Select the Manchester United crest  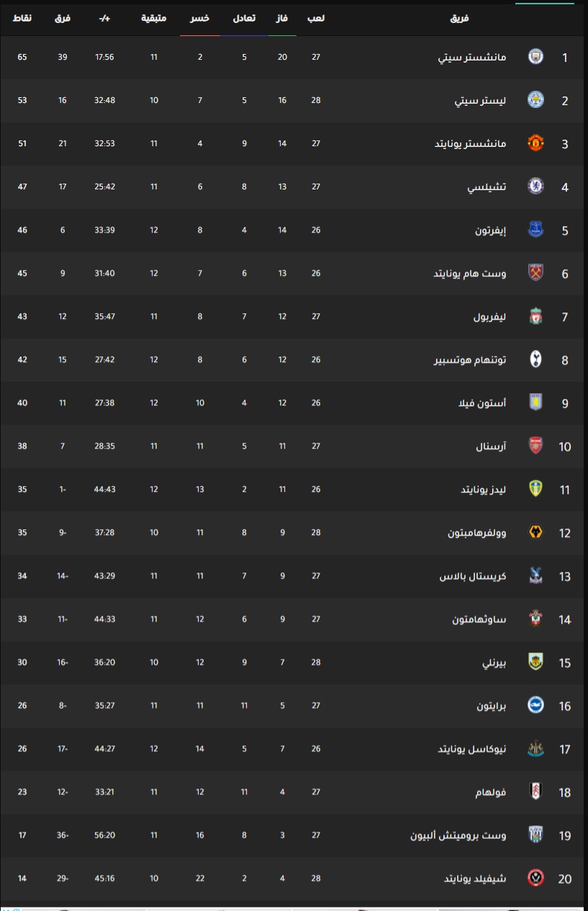point(535,143)
